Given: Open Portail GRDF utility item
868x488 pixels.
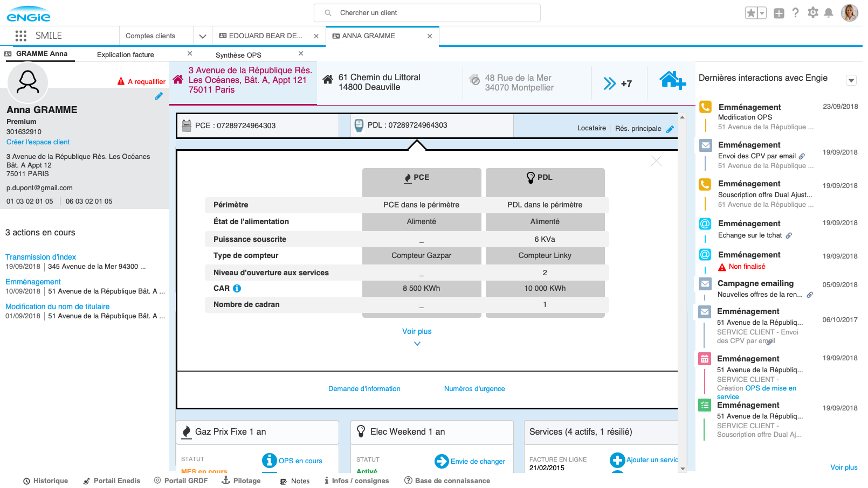Looking at the screenshot, I should [181, 481].
